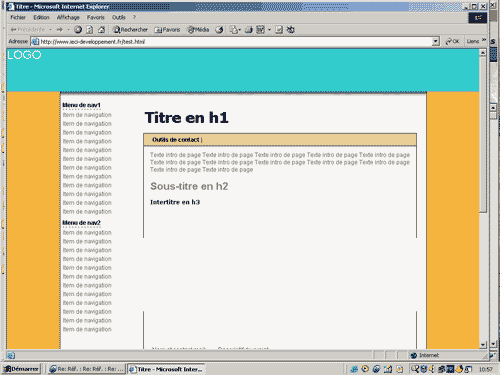Screen dimensions: 500x375
Task: Open the Favoris toolbar button
Action: tap(167, 30)
